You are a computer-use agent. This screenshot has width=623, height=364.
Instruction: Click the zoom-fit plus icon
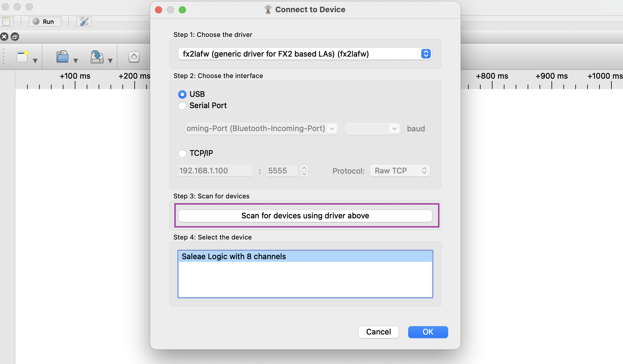point(134,57)
